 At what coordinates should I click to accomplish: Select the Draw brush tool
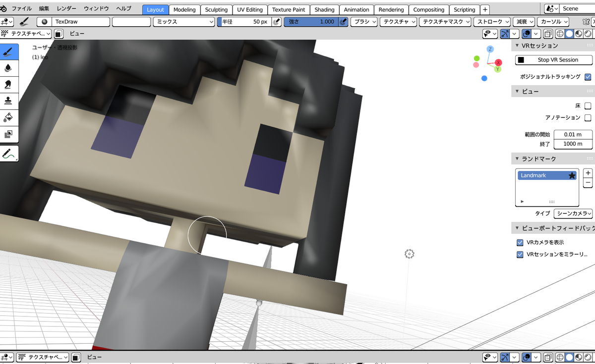coord(8,52)
